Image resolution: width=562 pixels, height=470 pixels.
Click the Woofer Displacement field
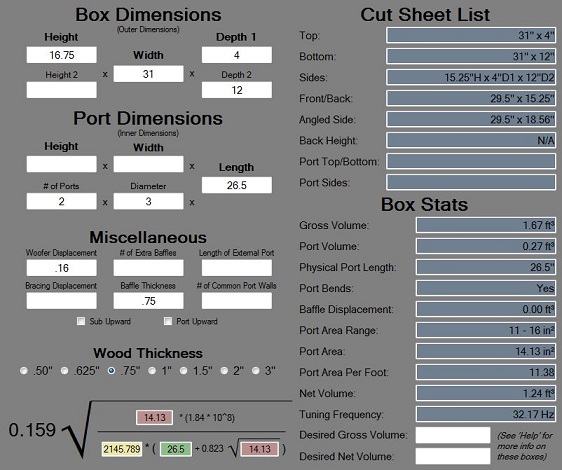pos(62,268)
